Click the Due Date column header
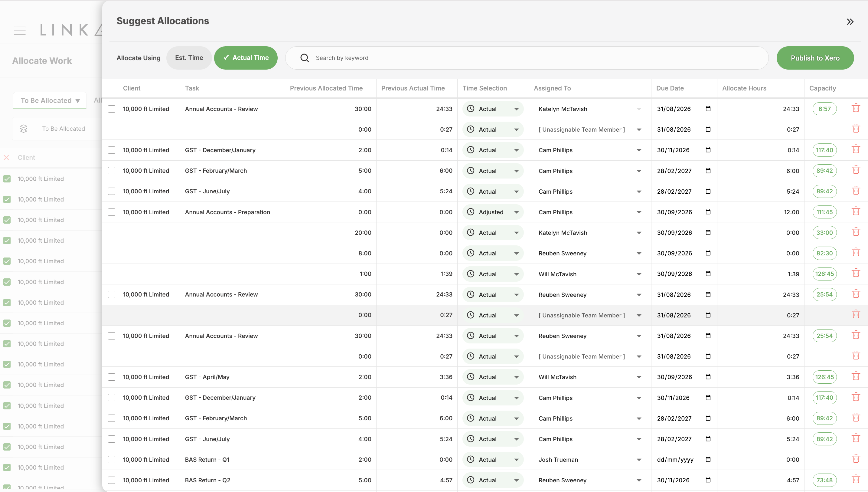Image resolution: width=868 pixels, height=492 pixels. [x=670, y=88]
